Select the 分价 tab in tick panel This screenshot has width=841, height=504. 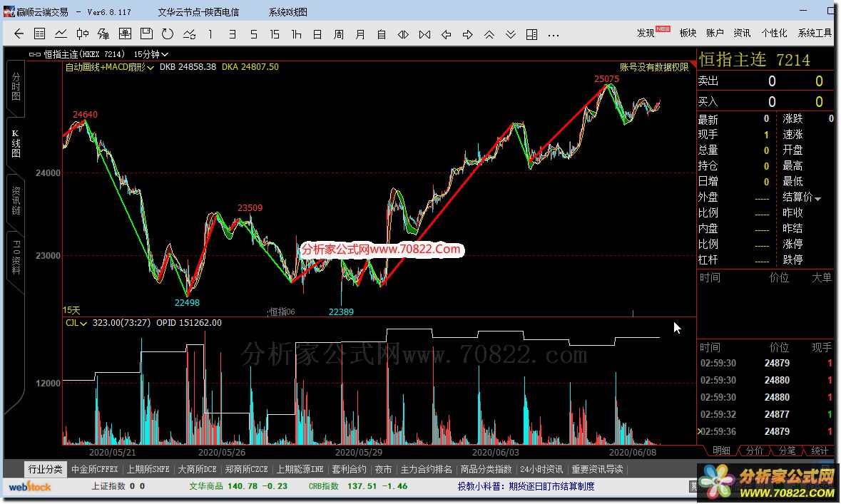coord(754,451)
